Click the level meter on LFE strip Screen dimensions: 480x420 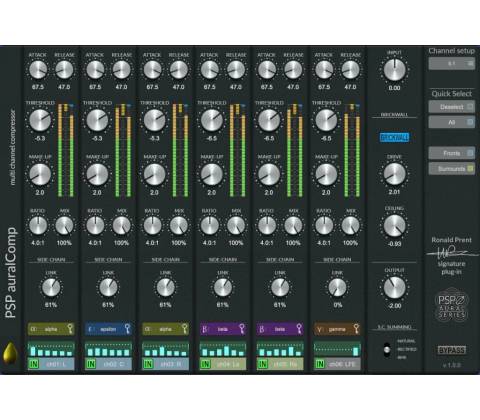tap(352, 150)
